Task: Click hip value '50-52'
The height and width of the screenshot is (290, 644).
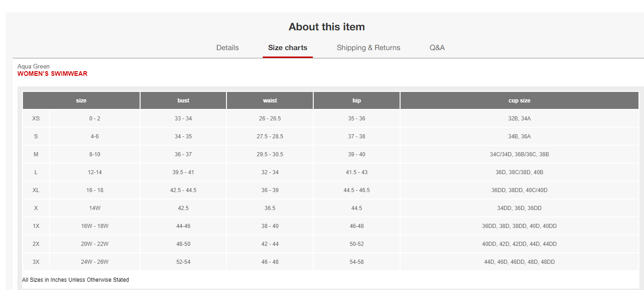Action: 357,244
